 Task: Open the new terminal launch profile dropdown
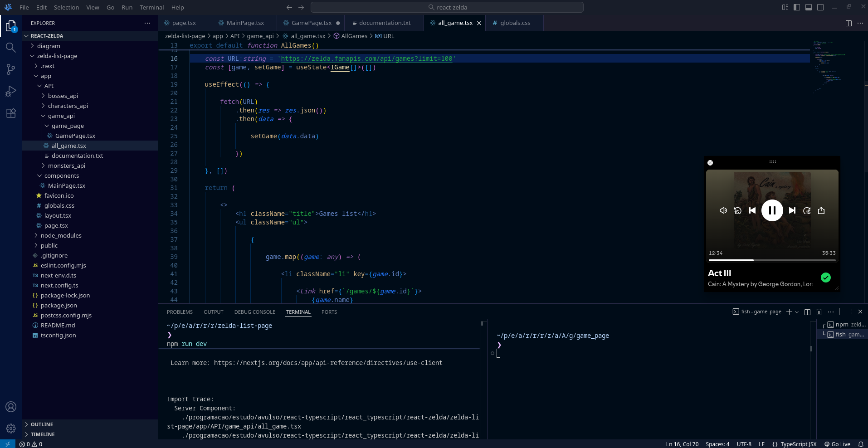point(797,312)
